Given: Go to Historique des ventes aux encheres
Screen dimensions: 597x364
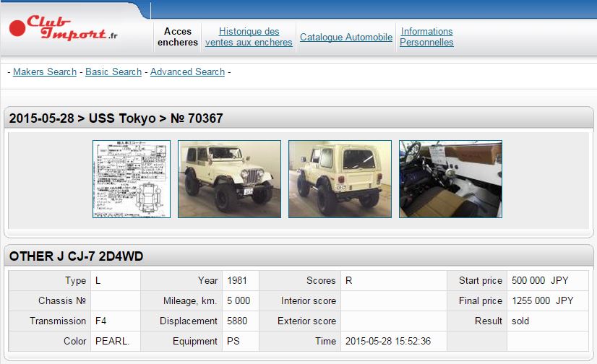Looking at the screenshot, I should (x=249, y=37).
